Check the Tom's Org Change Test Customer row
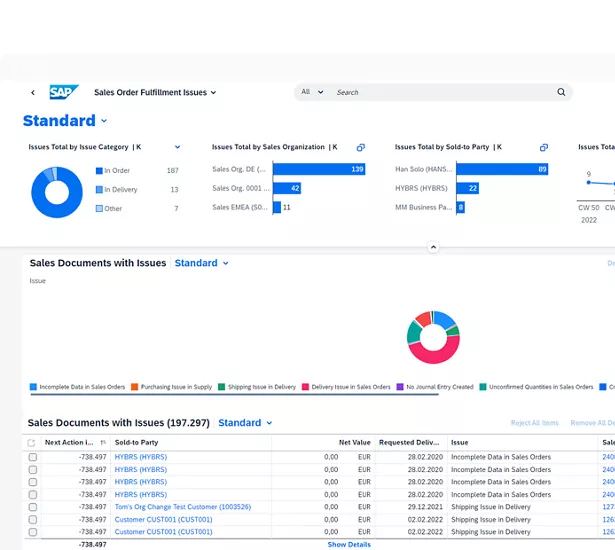 (33, 507)
